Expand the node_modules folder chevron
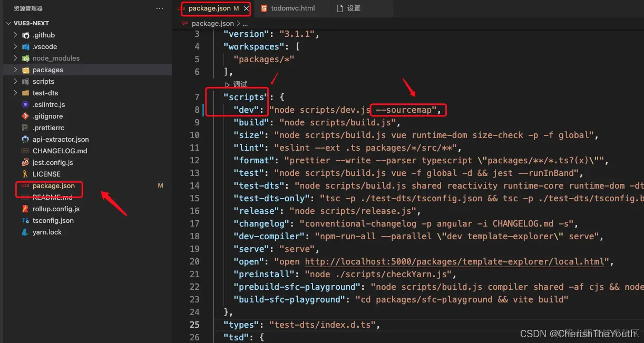Image resolution: width=644 pixels, height=343 pixels. click(x=15, y=58)
